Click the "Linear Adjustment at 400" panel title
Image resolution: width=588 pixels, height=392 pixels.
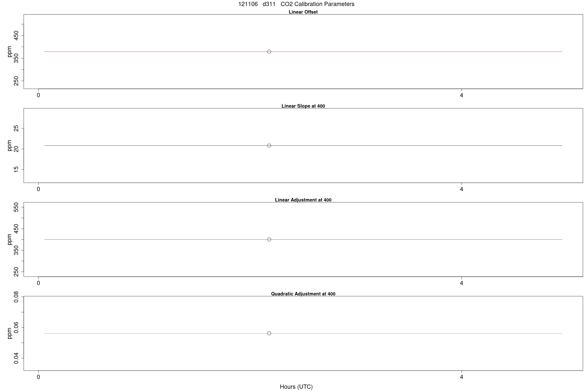coord(303,200)
